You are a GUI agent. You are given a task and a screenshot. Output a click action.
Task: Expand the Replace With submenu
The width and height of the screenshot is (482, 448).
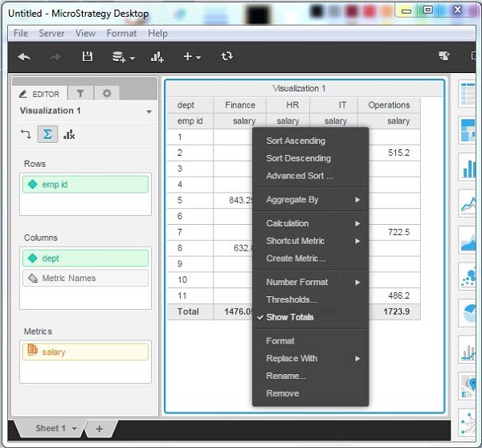click(310, 358)
